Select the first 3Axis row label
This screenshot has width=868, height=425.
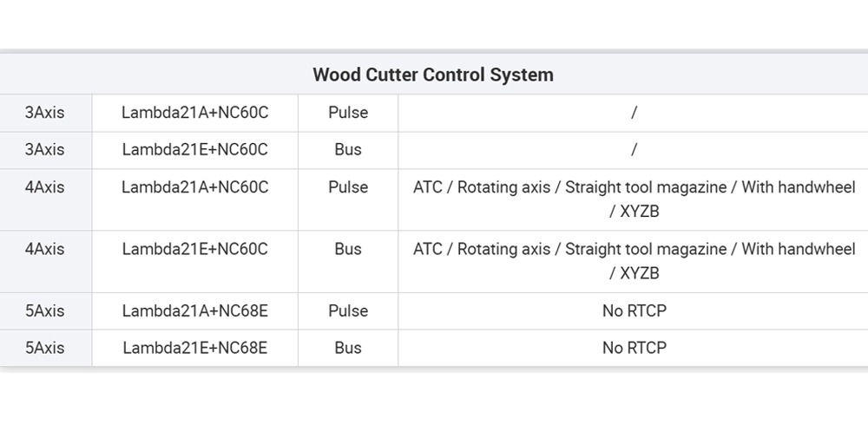tap(45, 113)
